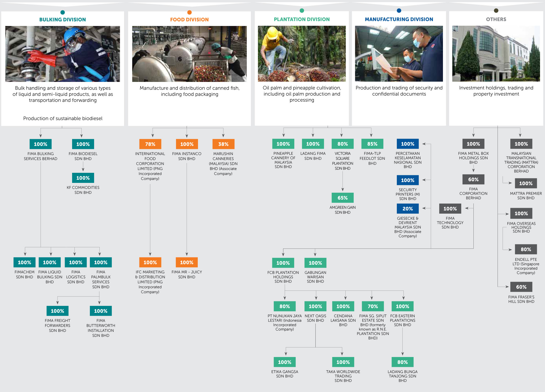Open the Food Division cannery photo

[189, 54]
